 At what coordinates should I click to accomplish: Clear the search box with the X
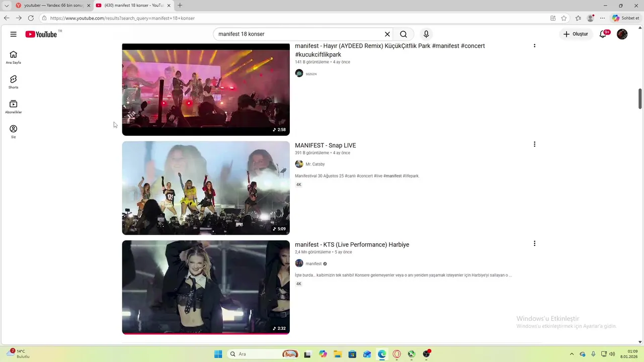[387, 34]
